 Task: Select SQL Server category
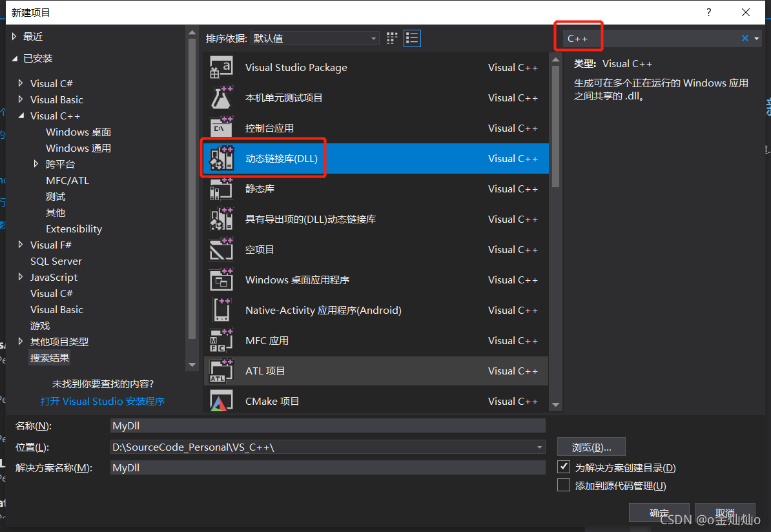click(56, 261)
